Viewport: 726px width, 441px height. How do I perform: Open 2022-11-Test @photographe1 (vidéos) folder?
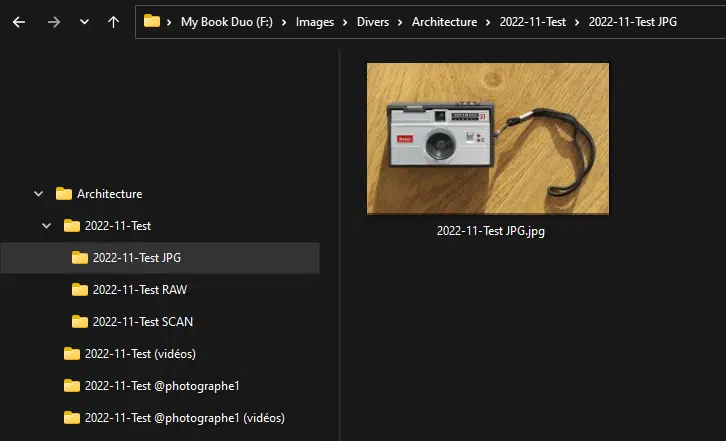click(185, 417)
